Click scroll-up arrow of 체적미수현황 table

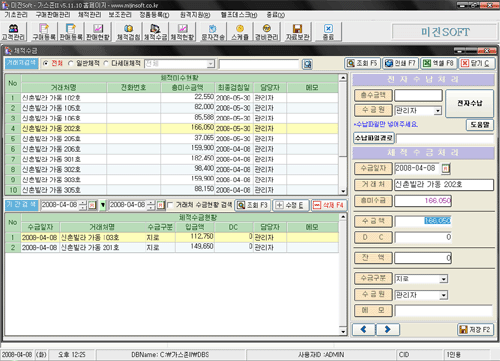click(343, 78)
